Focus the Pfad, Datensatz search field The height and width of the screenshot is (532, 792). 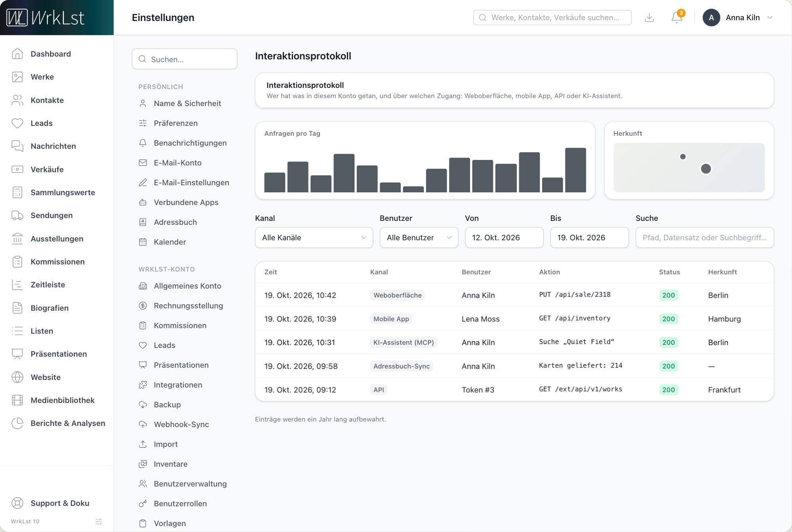tap(704, 237)
